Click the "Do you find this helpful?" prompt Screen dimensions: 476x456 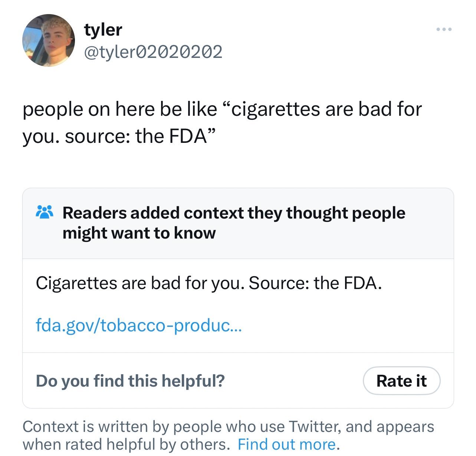click(130, 381)
